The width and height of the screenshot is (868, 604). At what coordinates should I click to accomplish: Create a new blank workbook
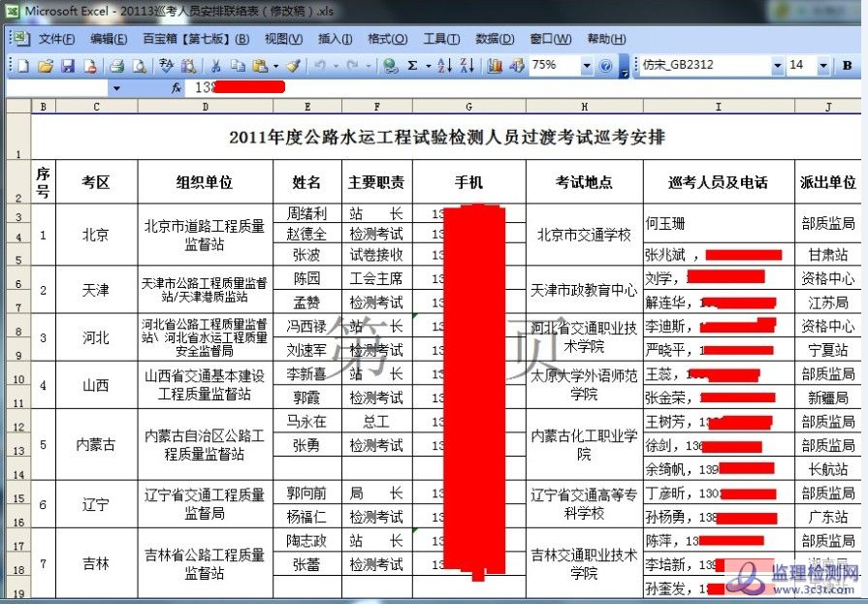23,66
